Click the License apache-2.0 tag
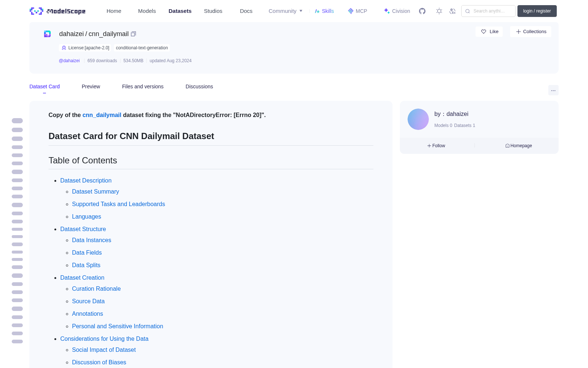The width and height of the screenshot is (588, 368). pyautogui.click(x=85, y=48)
